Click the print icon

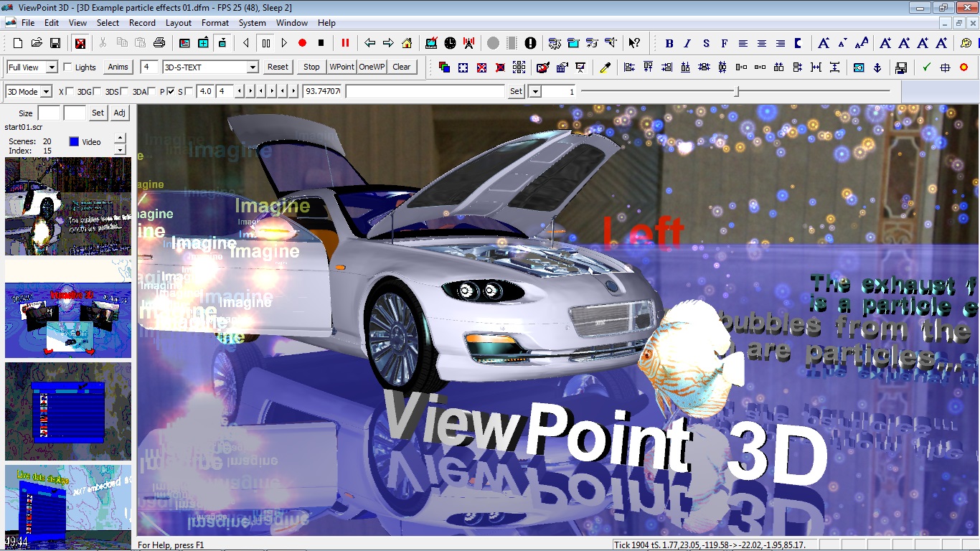tap(159, 43)
